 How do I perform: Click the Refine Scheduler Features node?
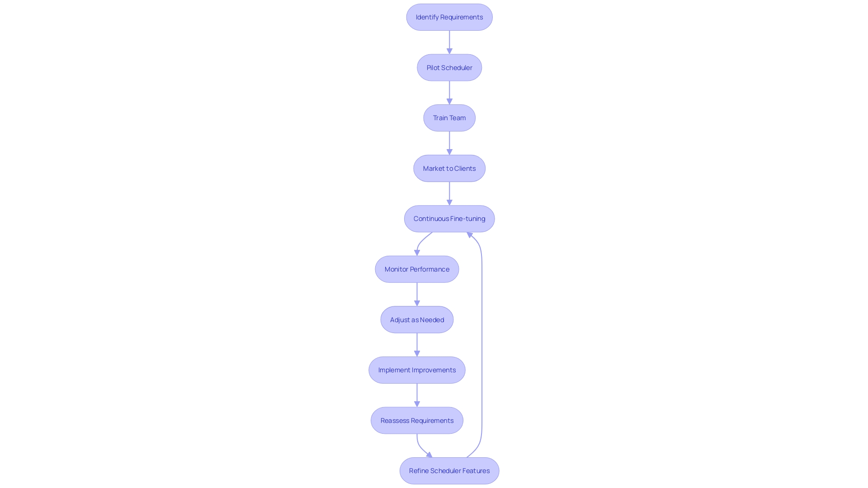coord(449,470)
